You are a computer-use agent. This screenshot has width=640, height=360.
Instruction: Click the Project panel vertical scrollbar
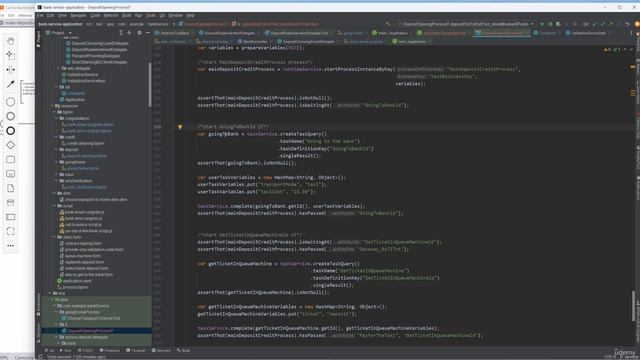tap(150, 84)
